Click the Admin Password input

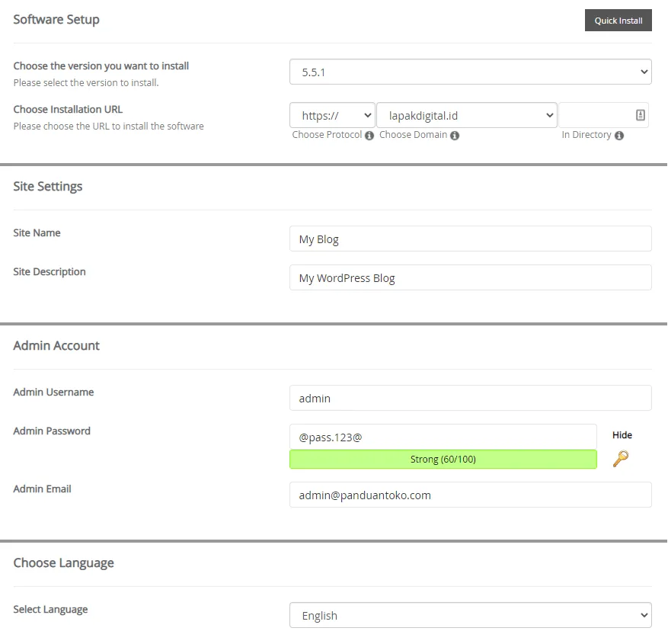443,436
